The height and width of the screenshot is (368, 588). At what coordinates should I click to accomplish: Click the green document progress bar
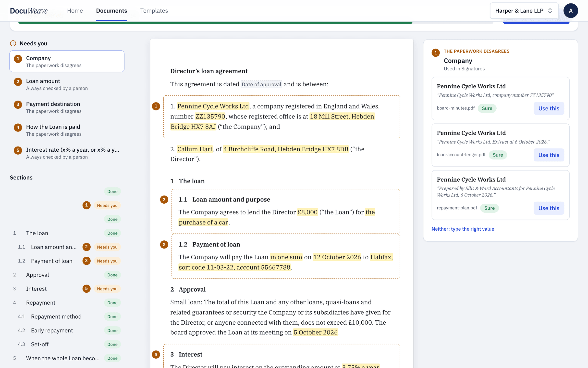(215, 23)
